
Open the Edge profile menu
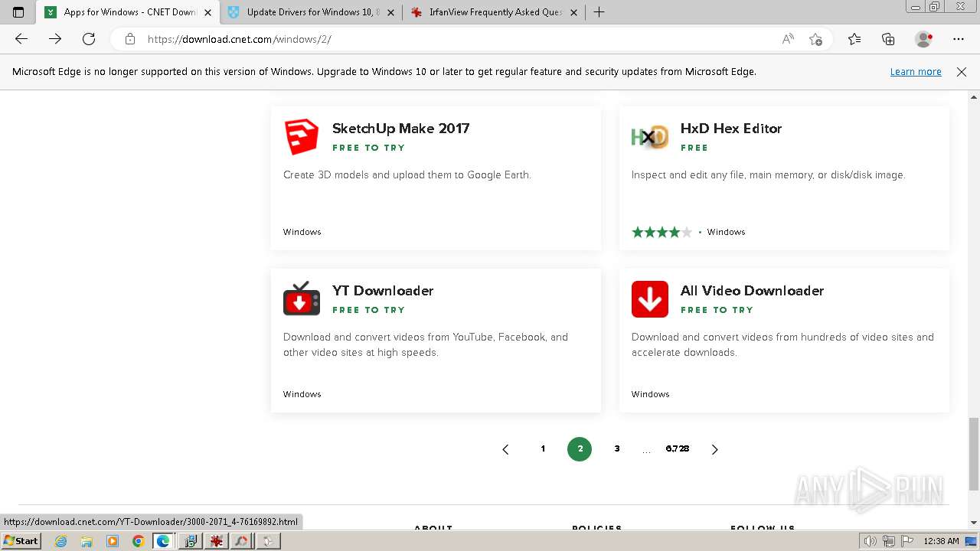pos(923,39)
